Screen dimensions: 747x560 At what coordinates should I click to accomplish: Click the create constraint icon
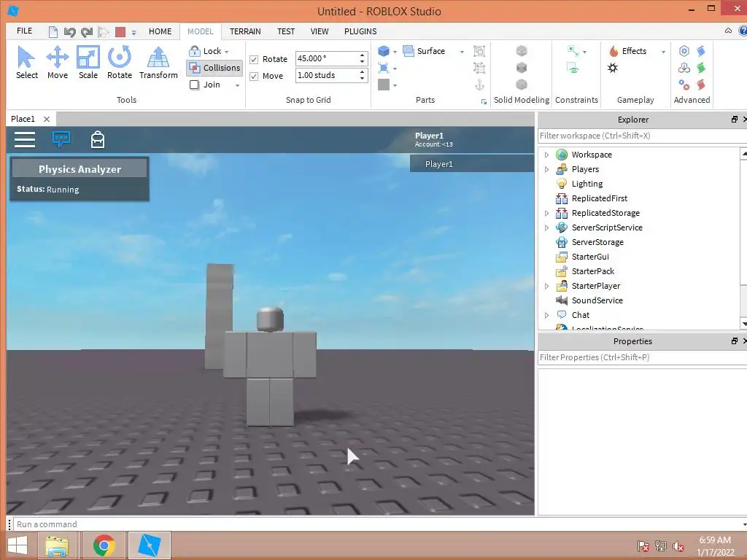(x=573, y=50)
